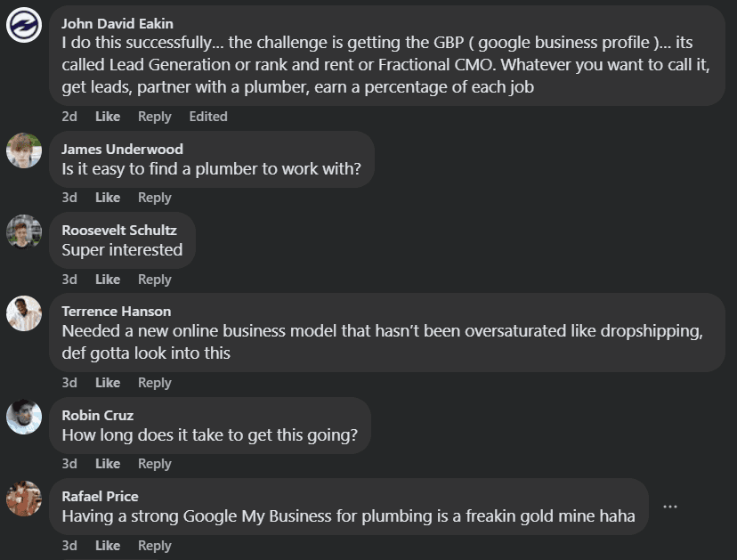The width and height of the screenshot is (737, 560).
Task: Click Terrence Hanson's profile photo
Action: point(24,313)
